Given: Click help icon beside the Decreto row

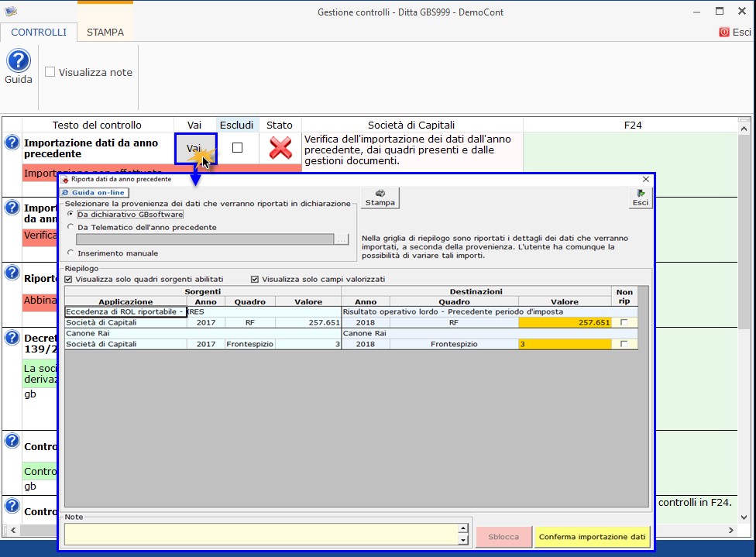Looking at the screenshot, I should (x=12, y=337).
